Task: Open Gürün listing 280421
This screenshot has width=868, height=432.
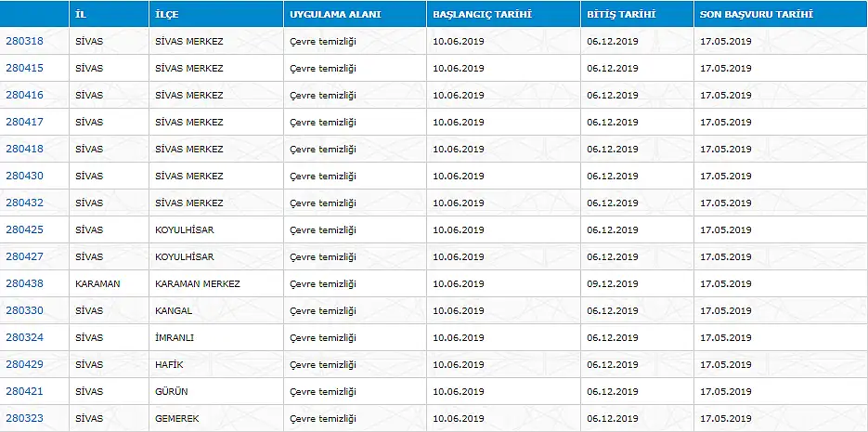Action: click(24, 391)
